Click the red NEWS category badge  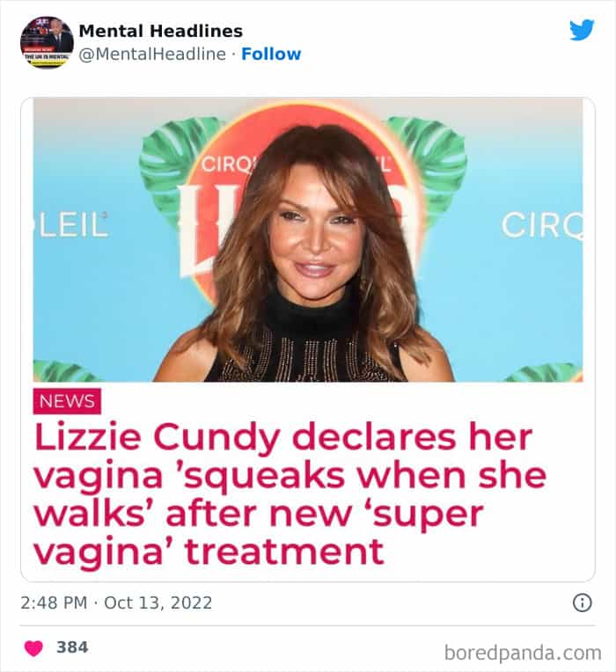click(x=67, y=401)
